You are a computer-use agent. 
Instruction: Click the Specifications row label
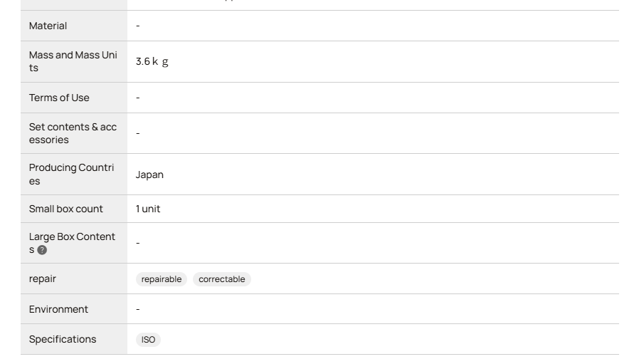coord(63,339)
